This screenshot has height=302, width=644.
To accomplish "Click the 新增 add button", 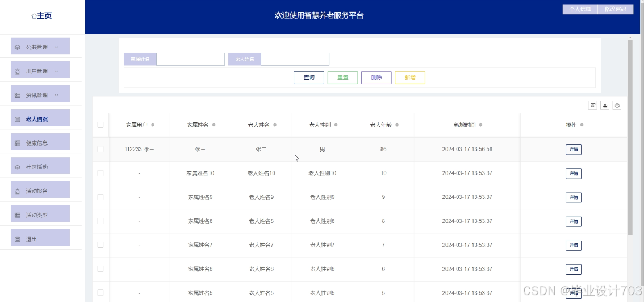I will pyautogui.click(x=410, y=77).
